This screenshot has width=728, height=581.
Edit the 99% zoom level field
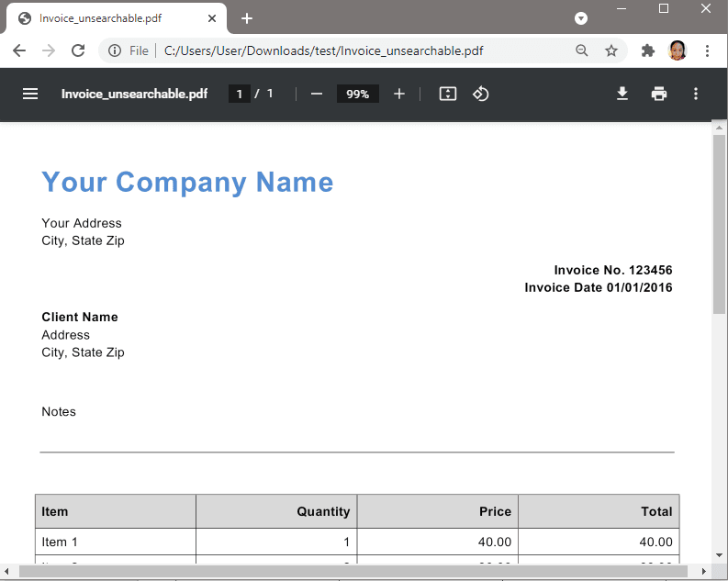(357, 94)
